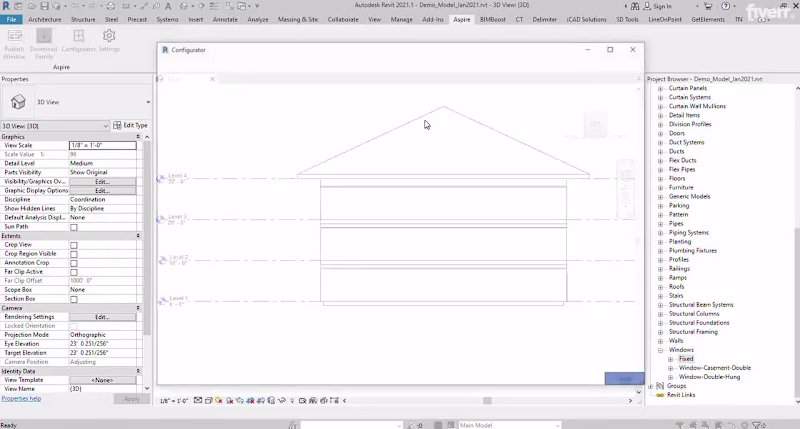The width and height of the screenshot is (800, 429).
Task: Select the Text tool (A) in quick access toolbar
Action: (168, 6)
